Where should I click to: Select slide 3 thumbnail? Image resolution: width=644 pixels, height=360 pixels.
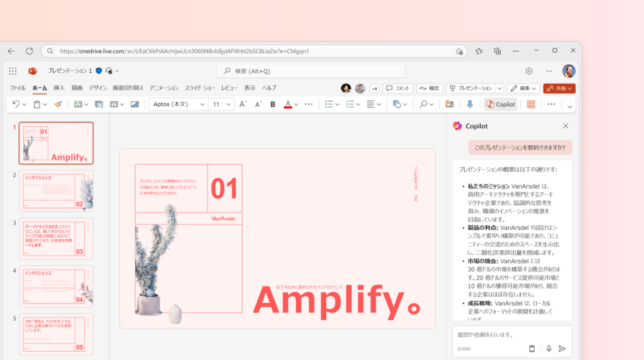(56, 239)
